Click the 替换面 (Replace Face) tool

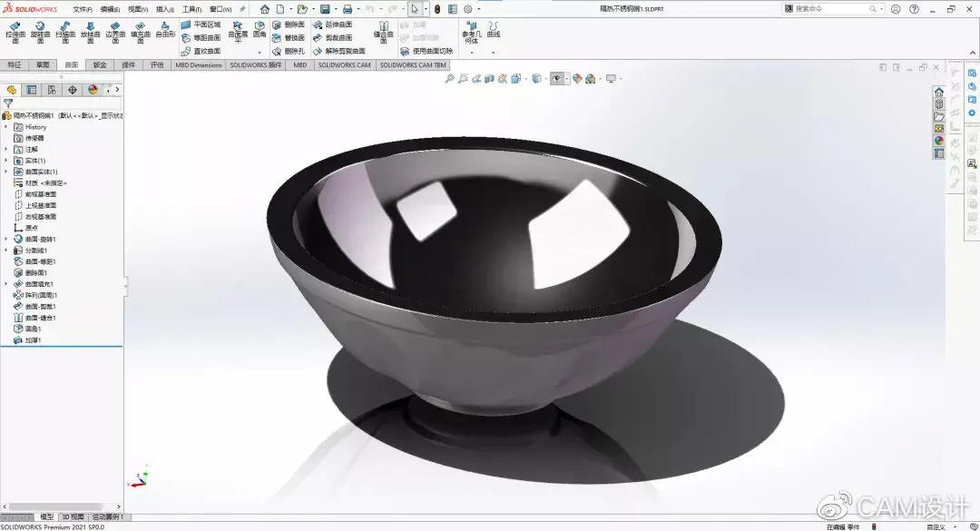(x=289, y=37)
